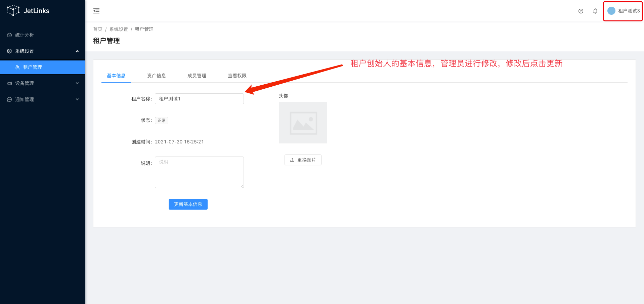This screenshot has width=644, height=304.
Task: Open the 租户测试3 user dropdown
Action: click(623, 11)
